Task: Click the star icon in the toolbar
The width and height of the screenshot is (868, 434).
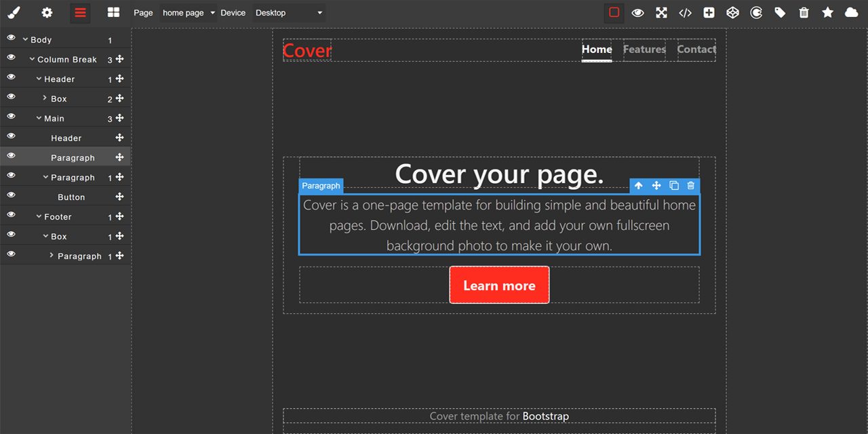Action: coord(827,12)
